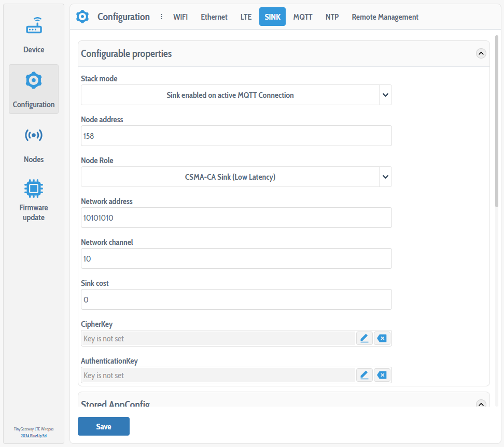504x447 pixels.
Task: Edit the AuthenticationKey with pencil icon
Action: (x=364, y=375)
